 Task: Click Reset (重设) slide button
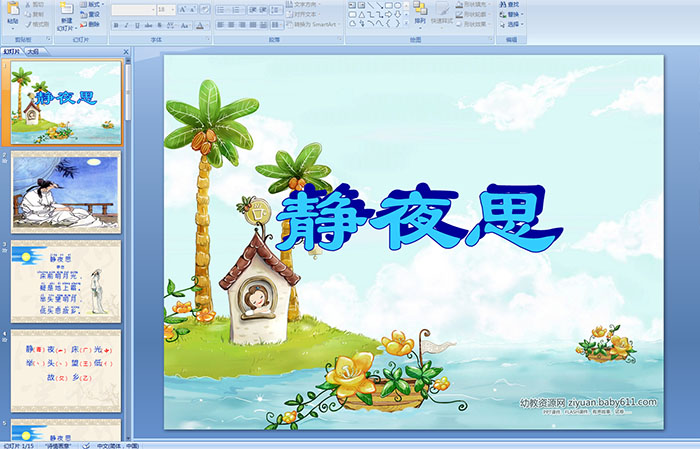click(90, 14)
